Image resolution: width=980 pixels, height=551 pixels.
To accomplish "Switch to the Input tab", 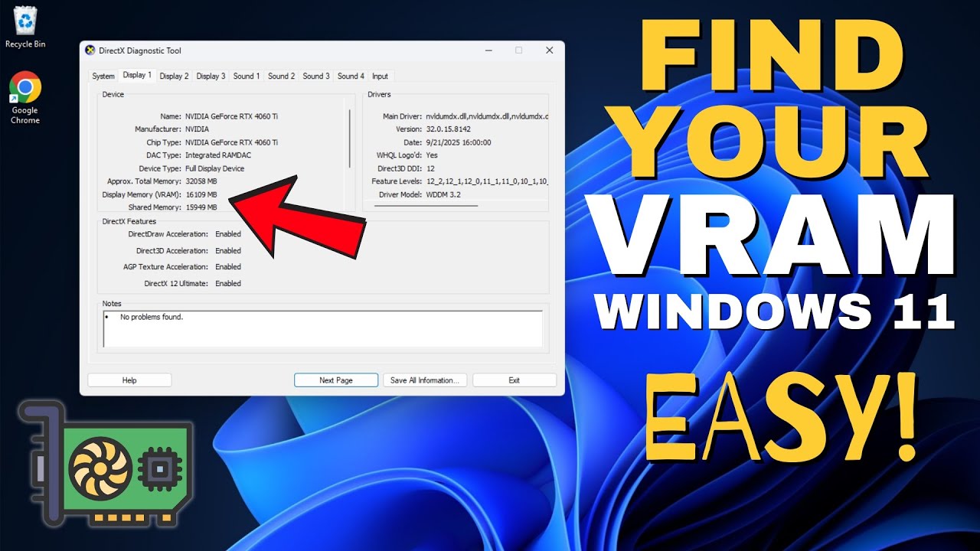I will 380,77.
